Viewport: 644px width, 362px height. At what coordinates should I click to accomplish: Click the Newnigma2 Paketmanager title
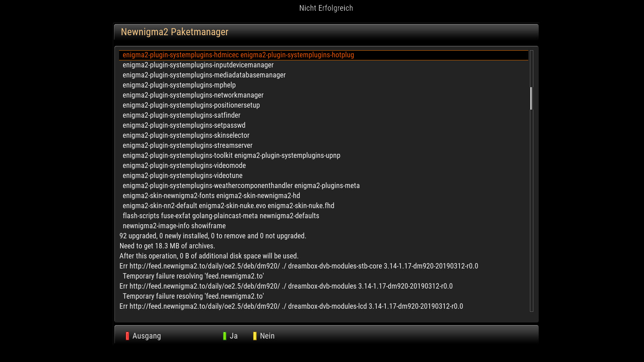[x=174, y=32]
